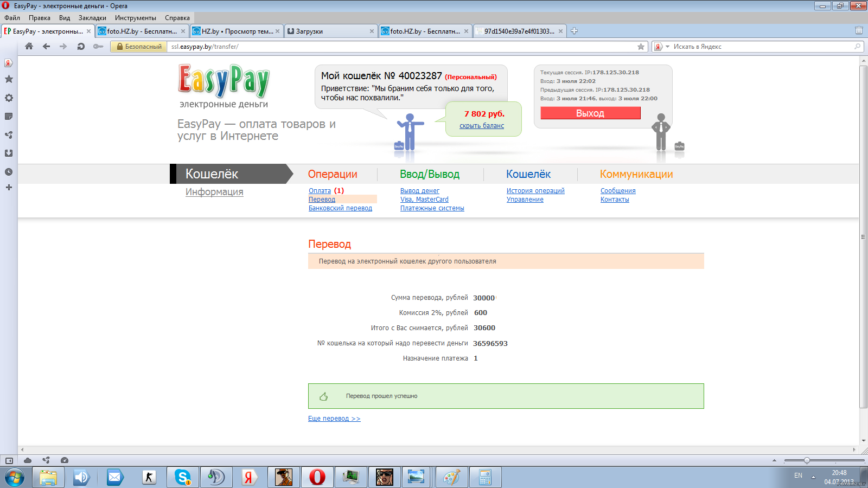Open the Банковский перевод link

pyautogui.click(x=340, y=208)
